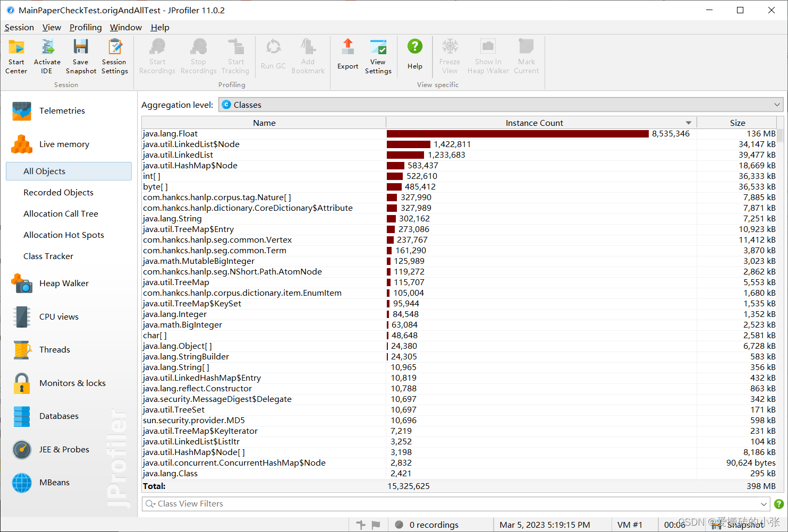Select the java.util.TreeMap$KeySet row
The image size is (788, 532).
tap(459, 304)
